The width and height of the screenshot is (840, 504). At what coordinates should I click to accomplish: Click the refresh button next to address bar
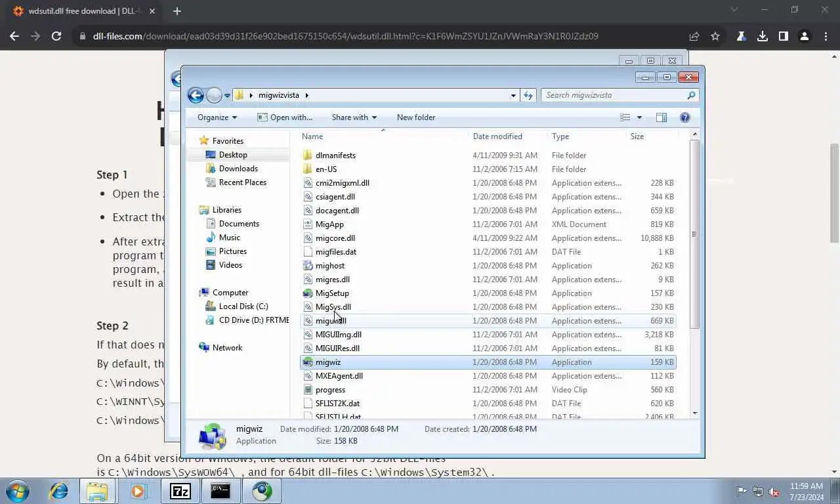tap(528, 95)
